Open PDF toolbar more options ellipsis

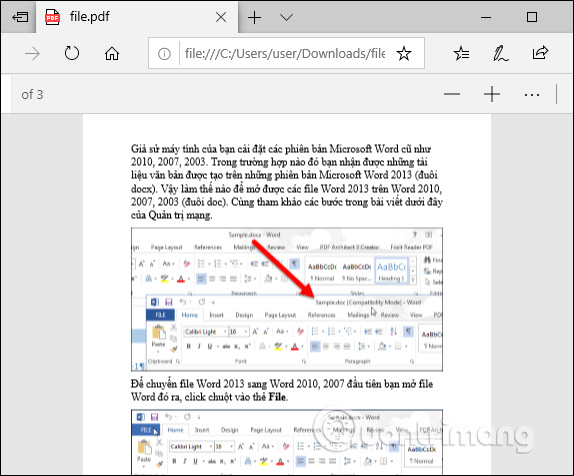point(532,95)
